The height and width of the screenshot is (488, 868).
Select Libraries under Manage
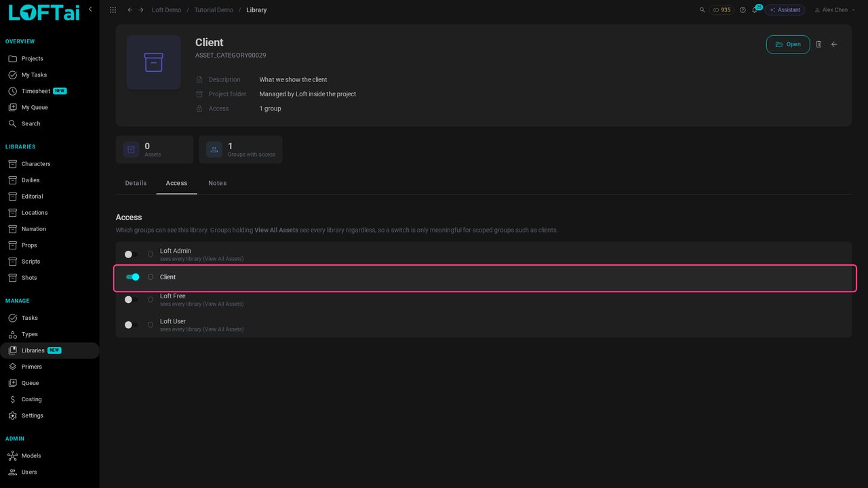(x=50, y=350)
